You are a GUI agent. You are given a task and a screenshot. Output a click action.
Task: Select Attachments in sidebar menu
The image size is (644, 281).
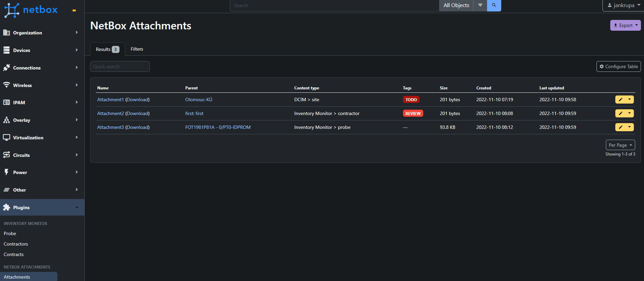(x=17, y=277)
